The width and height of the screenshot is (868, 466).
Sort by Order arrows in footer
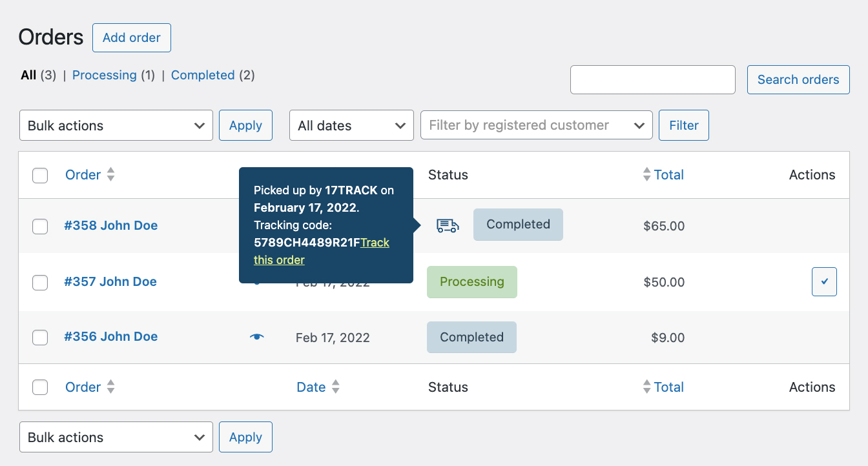pos(110,387)
